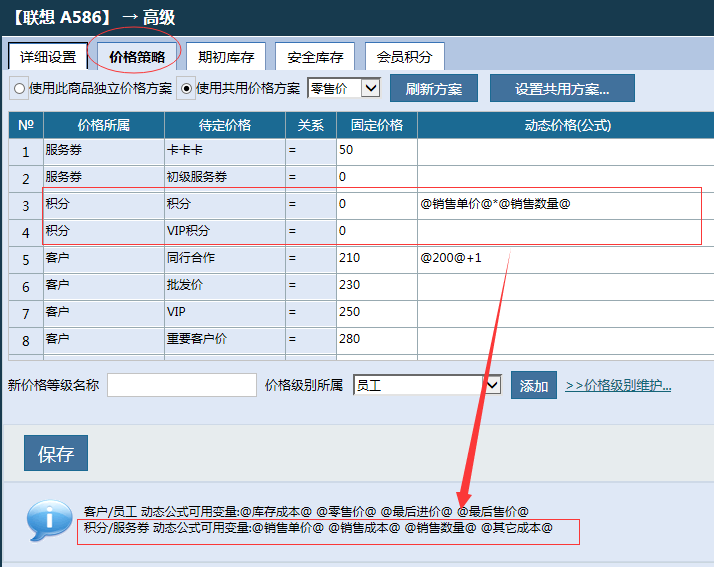The image size is (714, 567).
Task: Edit fixed price 230 for 批发价
Action: pos(377,286)
